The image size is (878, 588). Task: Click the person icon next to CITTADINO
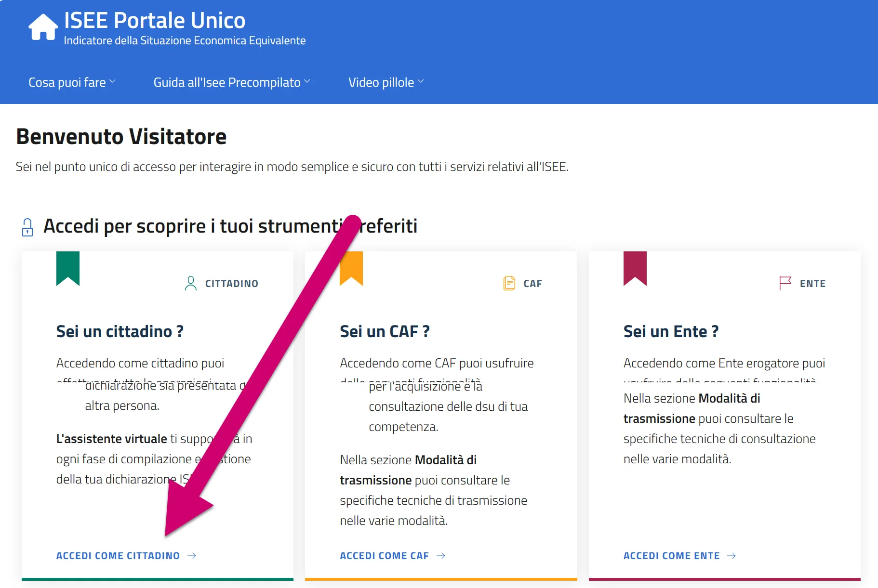click(x=191, y=283)
